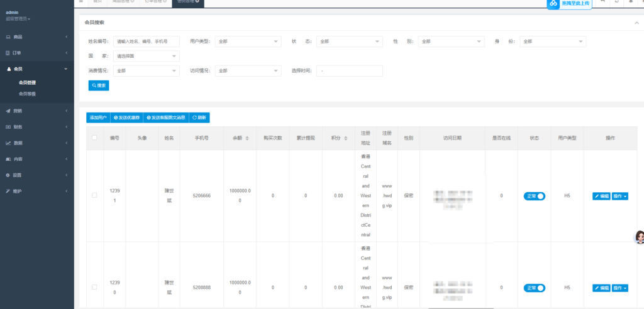Click the customer service avatar icon
This screenshot has width=644, height=309.
pos(639,236)
